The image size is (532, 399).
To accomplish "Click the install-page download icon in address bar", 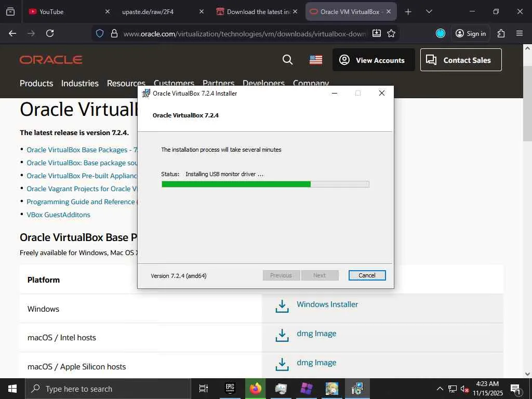I will [377, 33].
